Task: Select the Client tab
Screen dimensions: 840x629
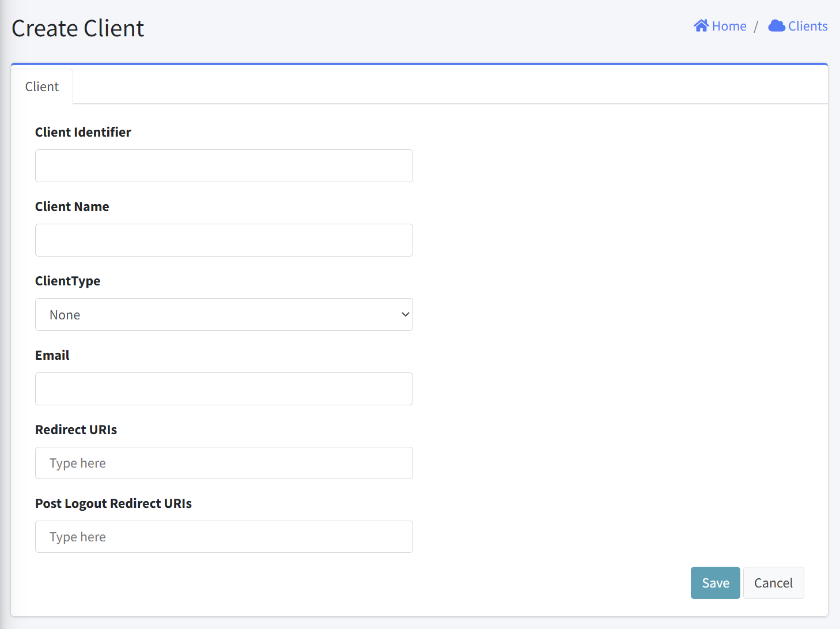Action: coord(42,86)
